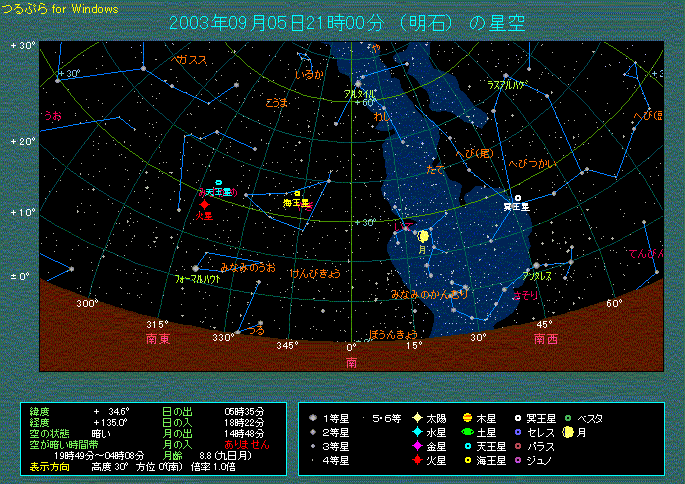Click the Sun (太陽) icon in the legend
This screenshot has height=484, width=685.
coord(416,418)
